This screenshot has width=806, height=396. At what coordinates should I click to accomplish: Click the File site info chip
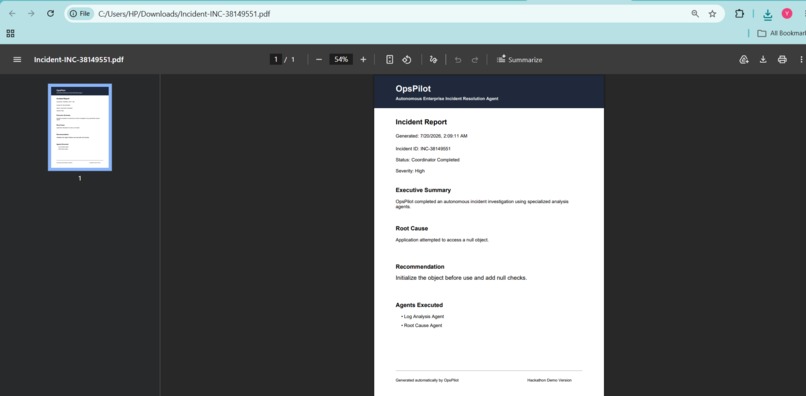[80, 14]
